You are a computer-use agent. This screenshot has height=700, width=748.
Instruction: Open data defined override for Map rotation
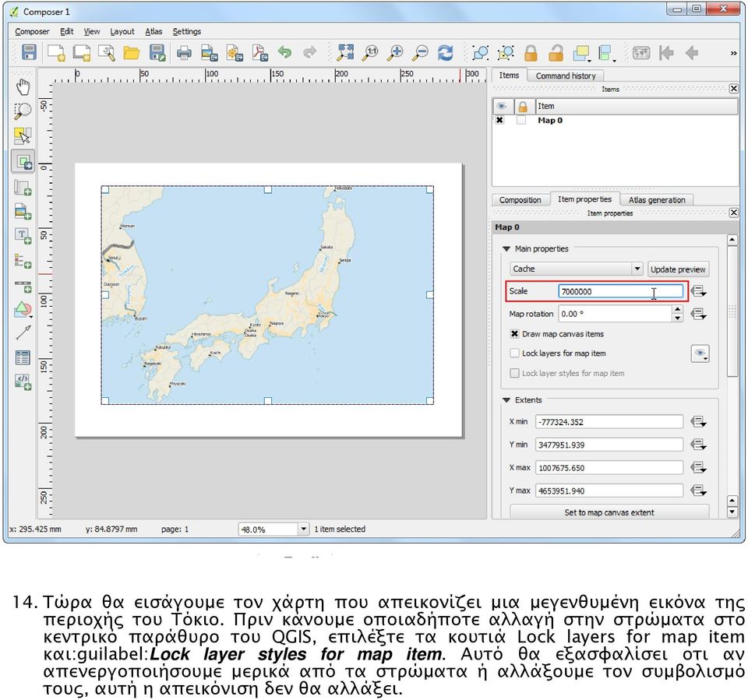699,314
